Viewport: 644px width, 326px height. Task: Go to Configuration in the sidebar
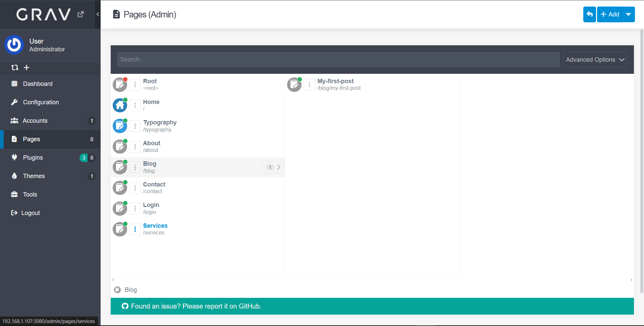[41, 102]
